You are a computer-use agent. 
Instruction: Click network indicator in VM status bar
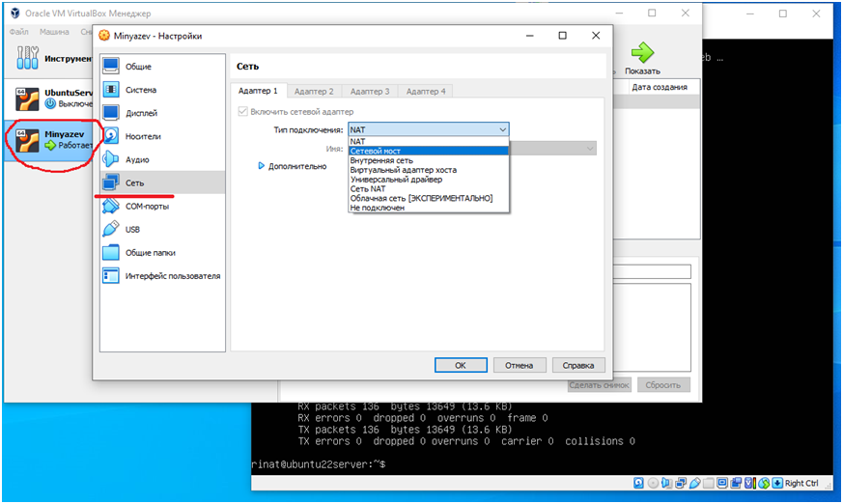pos(681,483)
